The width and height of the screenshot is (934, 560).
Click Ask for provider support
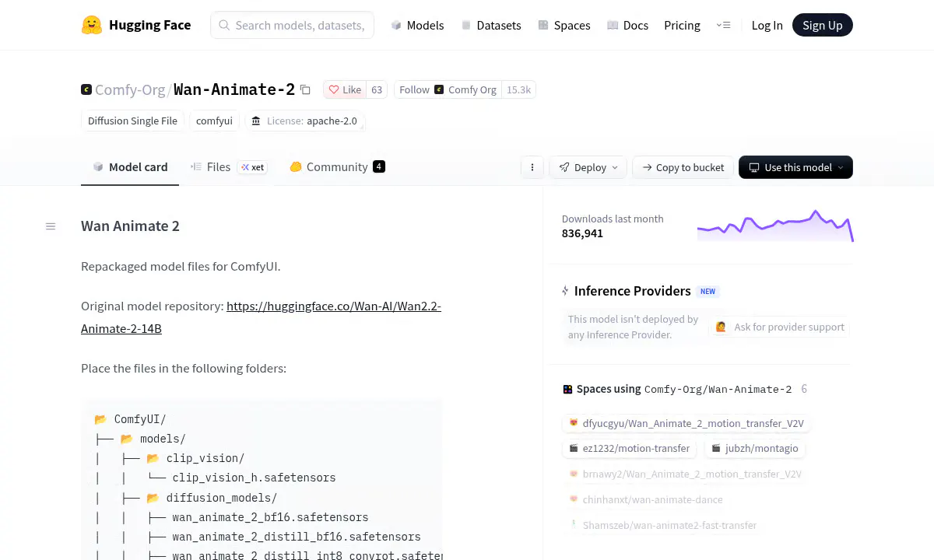coord(779,327)
